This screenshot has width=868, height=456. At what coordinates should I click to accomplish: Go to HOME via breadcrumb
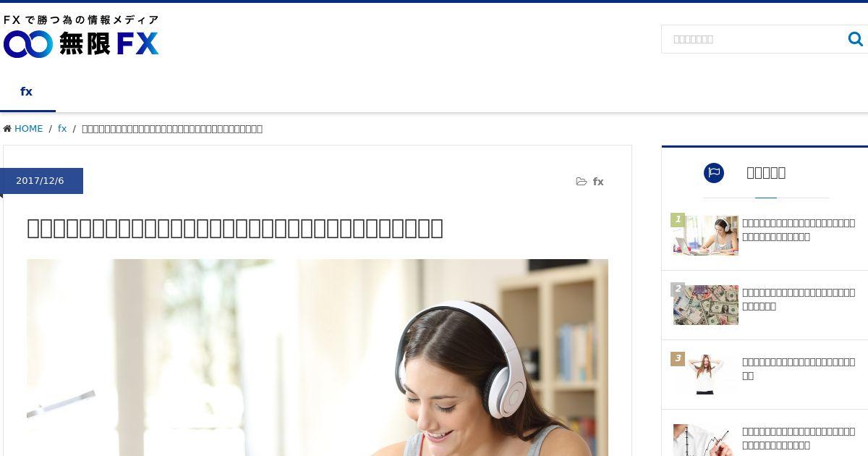click(28, 129)
